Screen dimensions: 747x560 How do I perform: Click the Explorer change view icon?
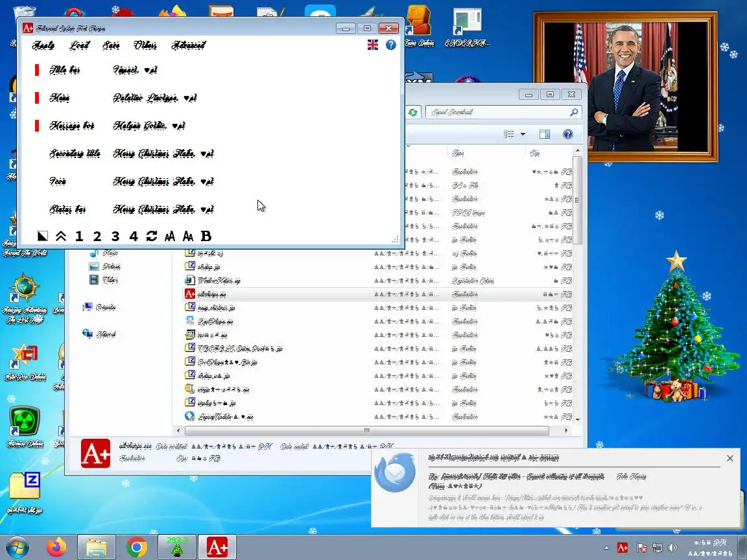509,134
